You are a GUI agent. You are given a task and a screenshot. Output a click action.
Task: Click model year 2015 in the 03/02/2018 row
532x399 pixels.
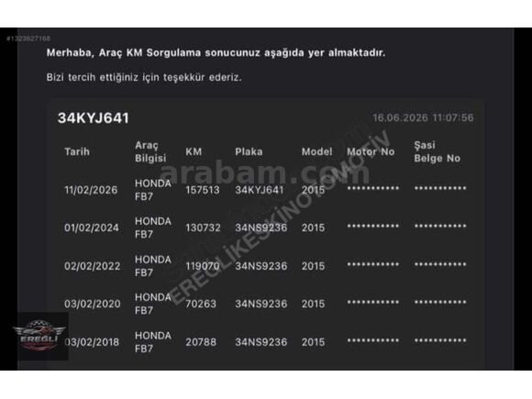[313, 342]
